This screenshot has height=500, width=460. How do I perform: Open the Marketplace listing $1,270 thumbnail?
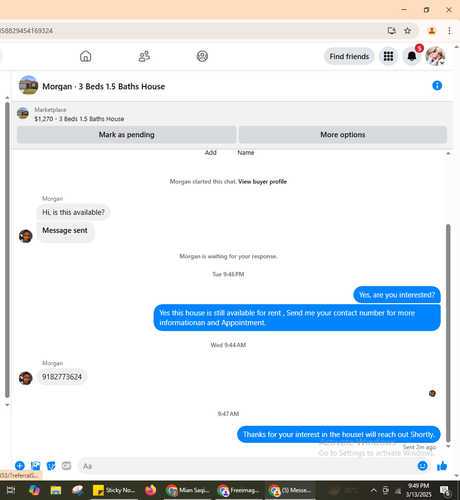pyautogui.click(x=23, y=113)
